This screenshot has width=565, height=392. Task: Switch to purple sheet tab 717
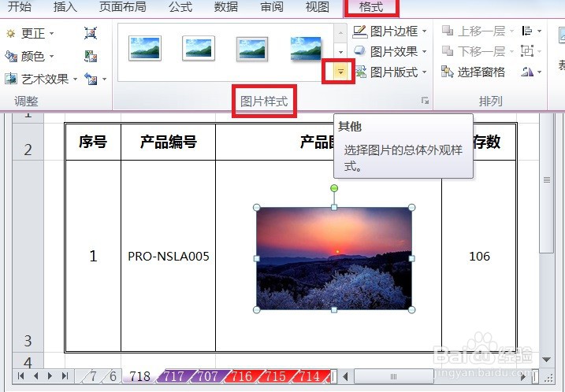pyautogui.click(x=174, y=376)
